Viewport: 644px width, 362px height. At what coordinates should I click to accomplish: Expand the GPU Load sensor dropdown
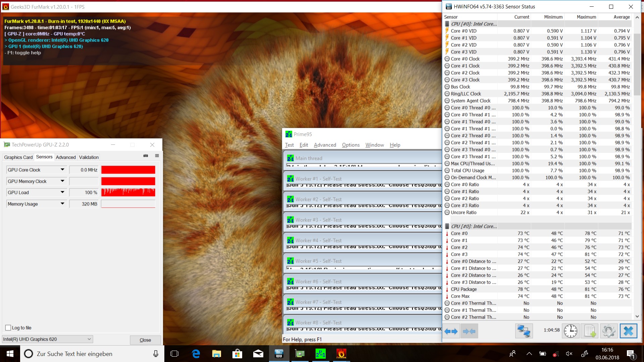coord(62,192)
